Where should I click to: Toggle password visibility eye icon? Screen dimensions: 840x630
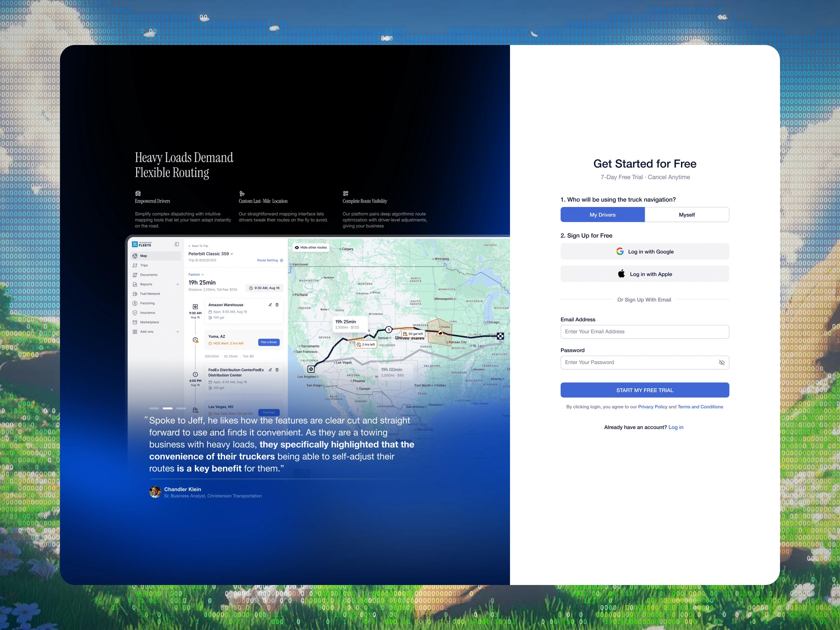point(721,363)
